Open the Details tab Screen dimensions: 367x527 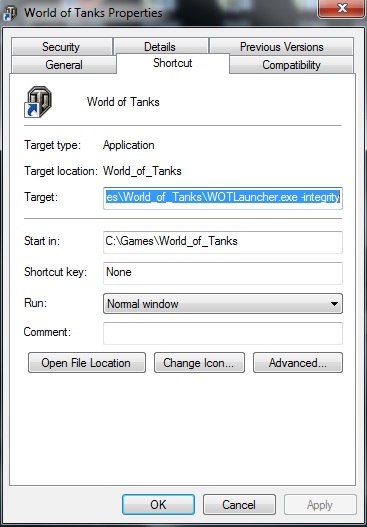pos(161,47)
